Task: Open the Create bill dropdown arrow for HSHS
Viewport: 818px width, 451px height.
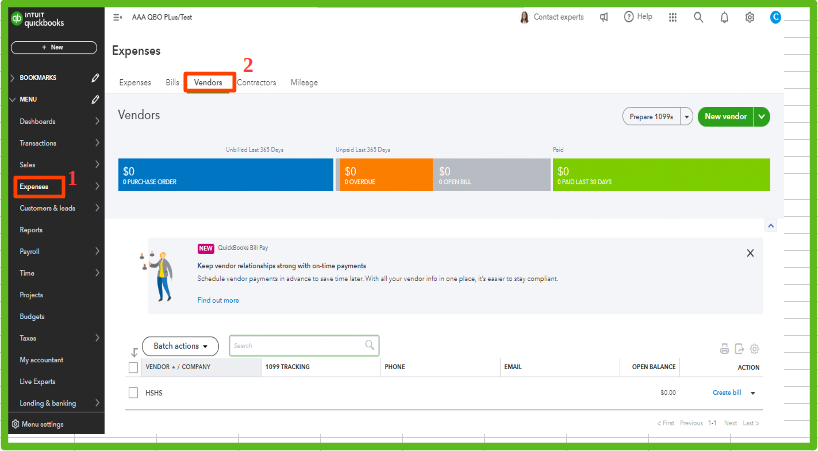Action: pos(753,393)
